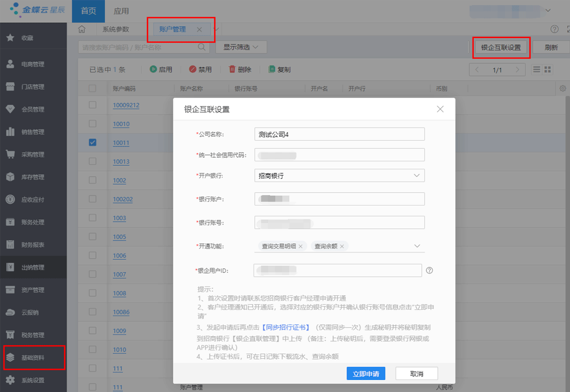
Task: Open 云报销 expense module
Action: point(32,312)
